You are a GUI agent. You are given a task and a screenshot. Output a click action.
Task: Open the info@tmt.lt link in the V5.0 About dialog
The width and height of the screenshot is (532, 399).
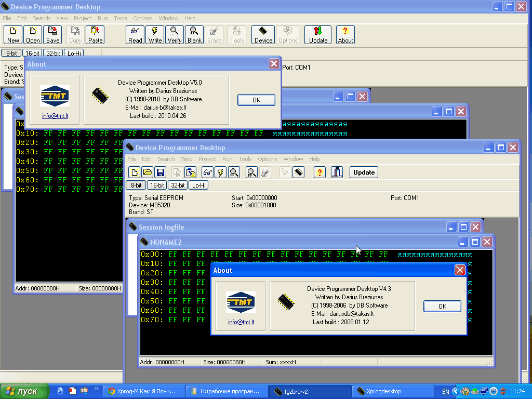click(55, 116)
